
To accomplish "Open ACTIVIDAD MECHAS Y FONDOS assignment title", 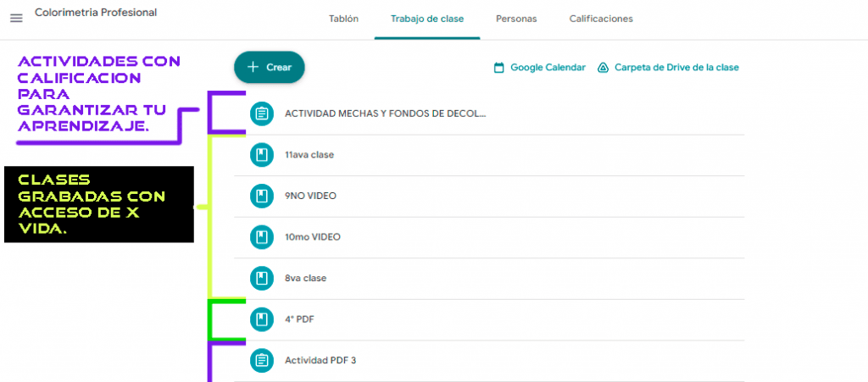I will [386, 113].
